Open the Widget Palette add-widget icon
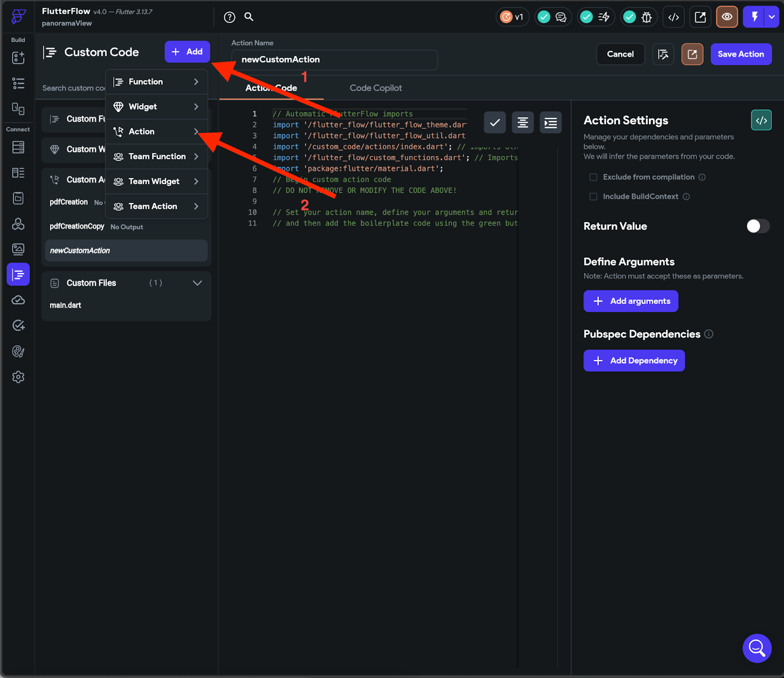This screenshot has height=678, width=784. pos(18,58)
